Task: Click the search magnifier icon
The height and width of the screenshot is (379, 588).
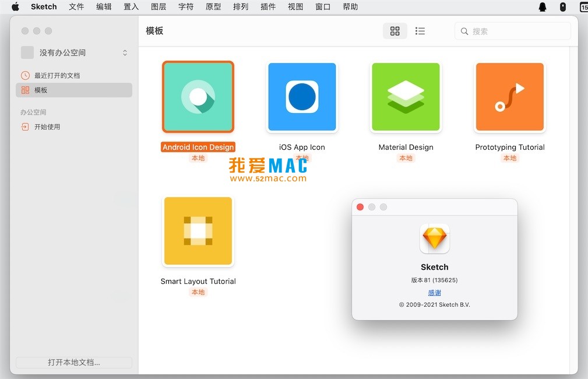Action: pos(464,30)
